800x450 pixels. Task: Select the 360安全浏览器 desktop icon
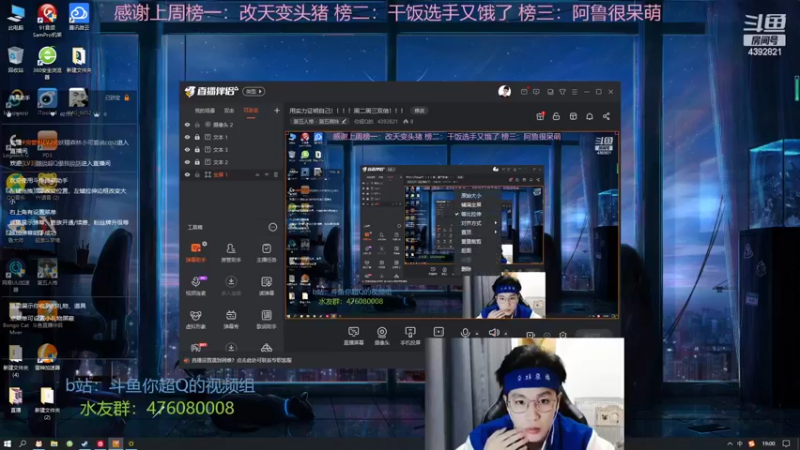(x=47, y=62)
